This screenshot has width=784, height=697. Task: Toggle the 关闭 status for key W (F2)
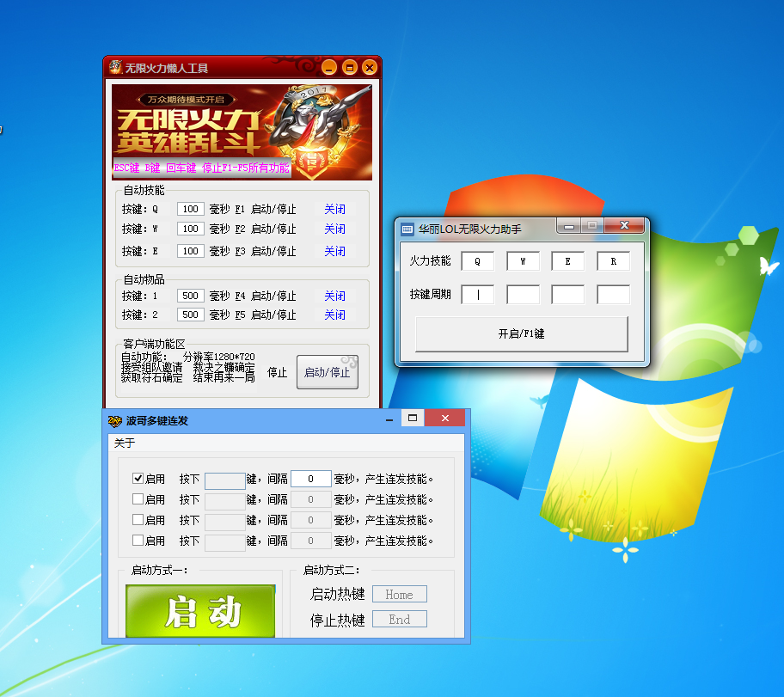334,229
